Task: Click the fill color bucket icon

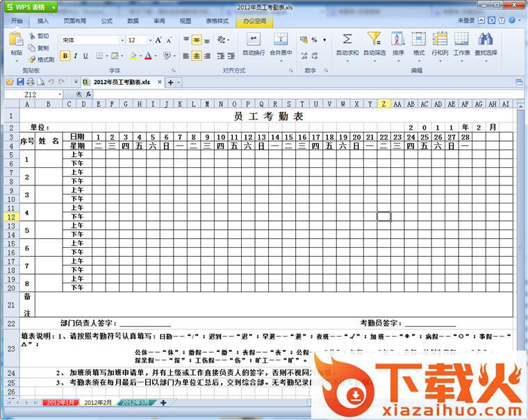Action: (x=133, y=56)
